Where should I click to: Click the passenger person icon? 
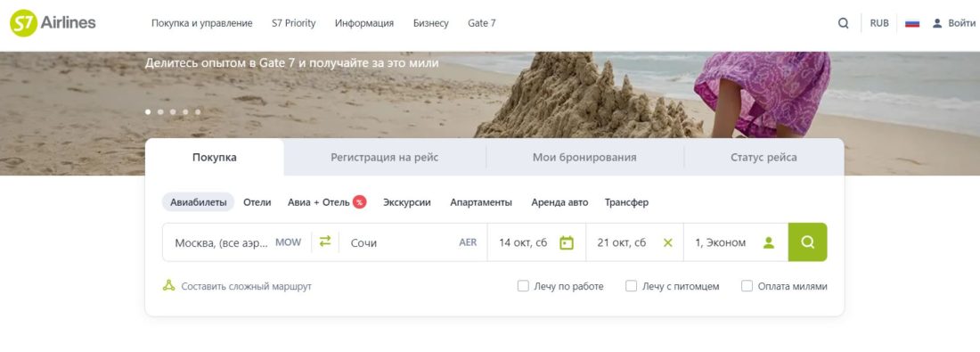768,242
